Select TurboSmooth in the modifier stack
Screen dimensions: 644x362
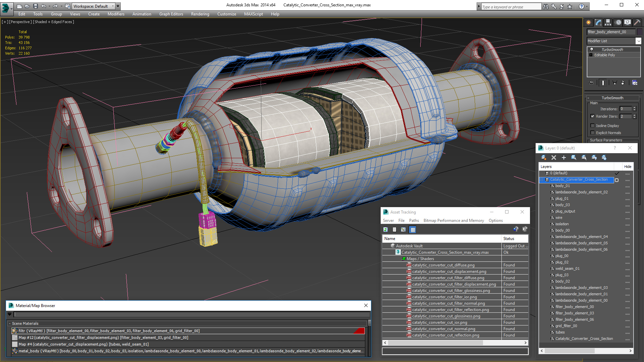[x=612, y=50]
